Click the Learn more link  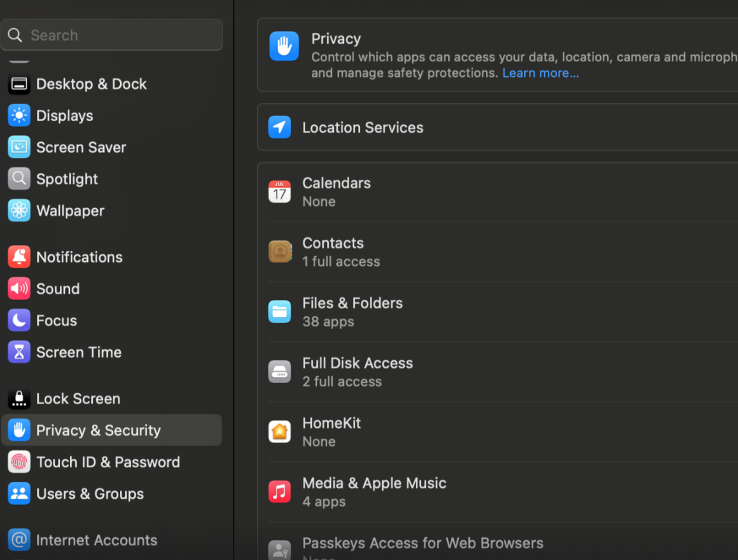coord(540,73)
